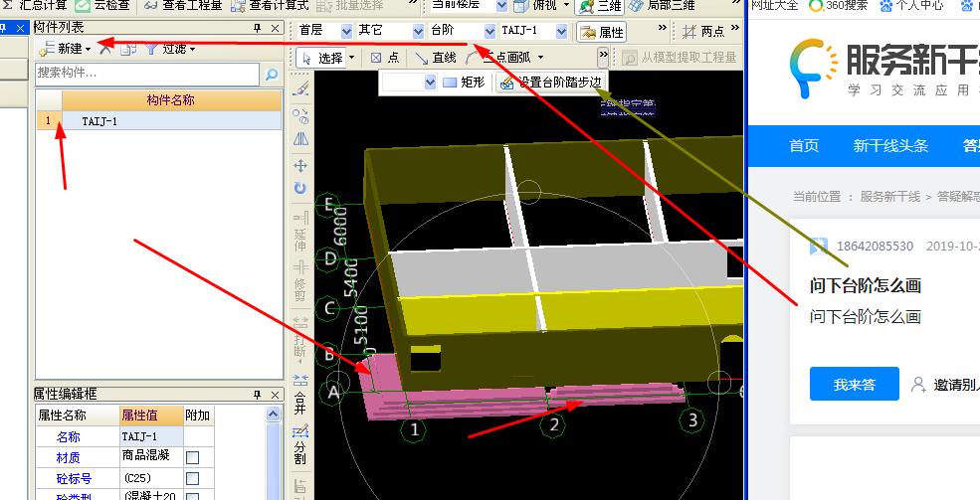Click the delete component X icon
The width and height of the screenshot is (980, 500).
point(105,48)
